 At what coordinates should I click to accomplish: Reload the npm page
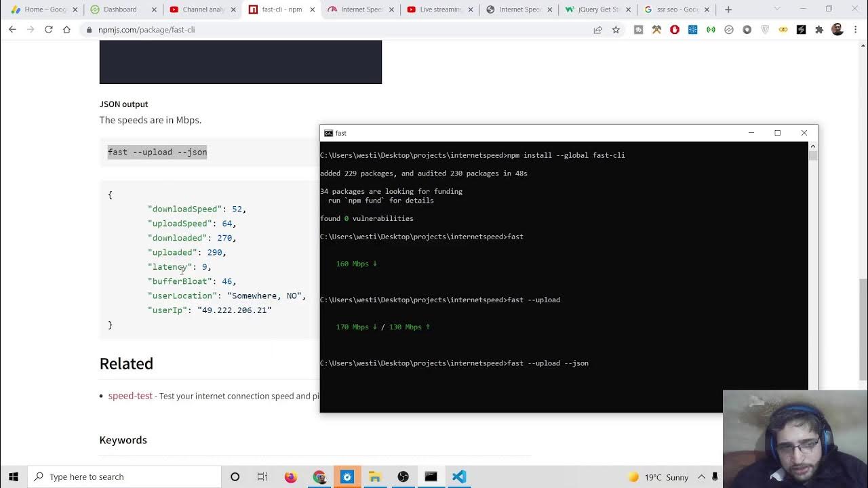click(x=48, y=30)
